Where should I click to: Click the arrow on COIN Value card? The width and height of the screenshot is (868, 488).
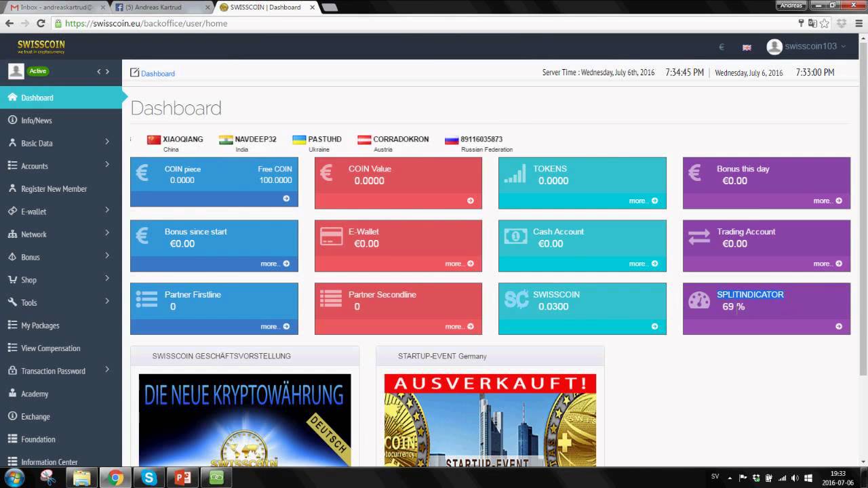(x=470, y=201)
